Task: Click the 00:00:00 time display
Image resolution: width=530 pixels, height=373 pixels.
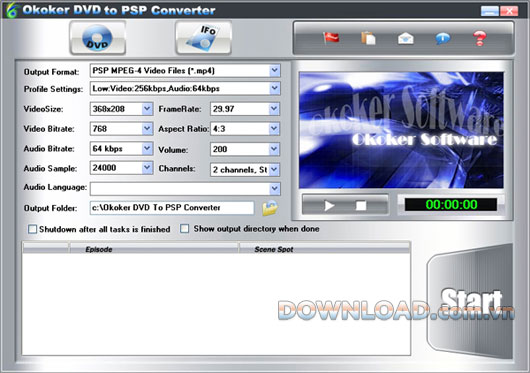Action: click(451, 205)
